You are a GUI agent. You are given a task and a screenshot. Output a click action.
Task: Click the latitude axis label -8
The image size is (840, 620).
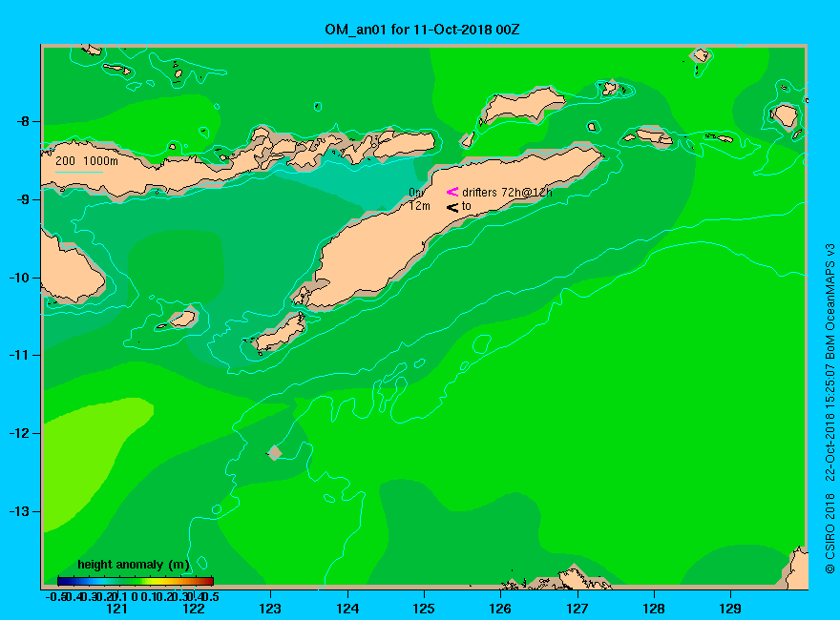point(23,121)
